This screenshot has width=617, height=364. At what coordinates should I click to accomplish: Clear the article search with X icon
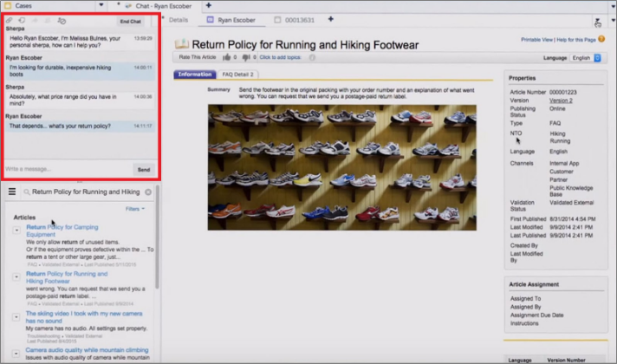tap(148, 192)
